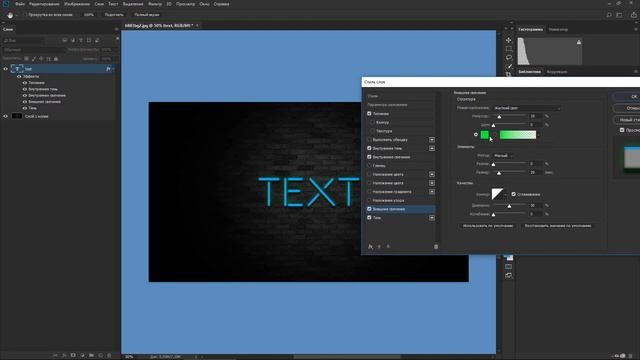Image resolution: width=640 pixels, height=360 pixels.
Task: Toggle the Тиснение checkbox in Layer Style
Action: (x=369, y=113)
